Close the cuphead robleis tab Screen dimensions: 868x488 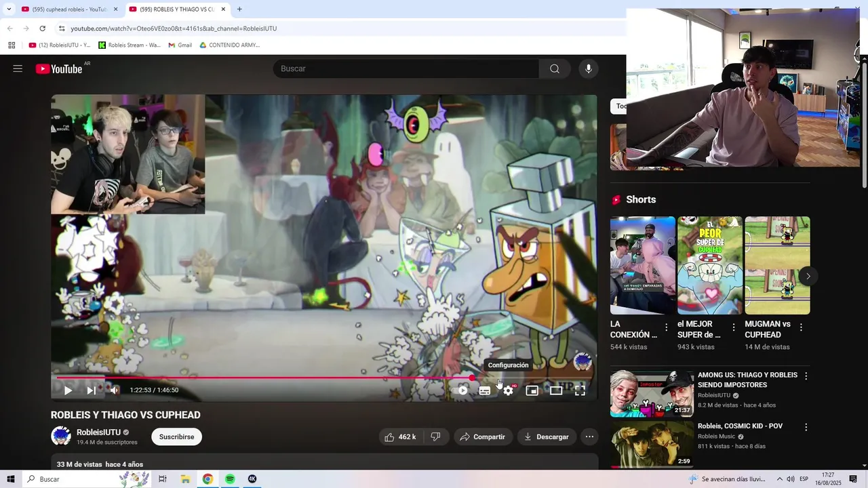pos(115,9)
